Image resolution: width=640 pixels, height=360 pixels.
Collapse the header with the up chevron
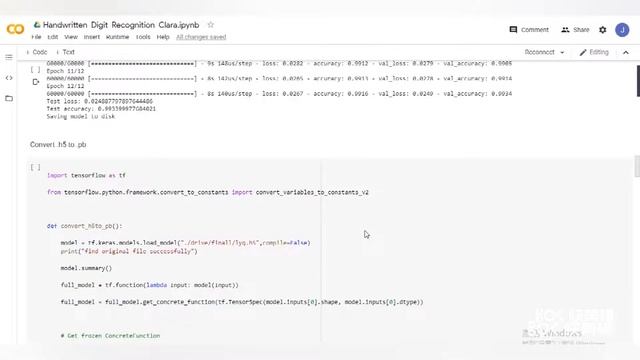click(x=625, y=52)
